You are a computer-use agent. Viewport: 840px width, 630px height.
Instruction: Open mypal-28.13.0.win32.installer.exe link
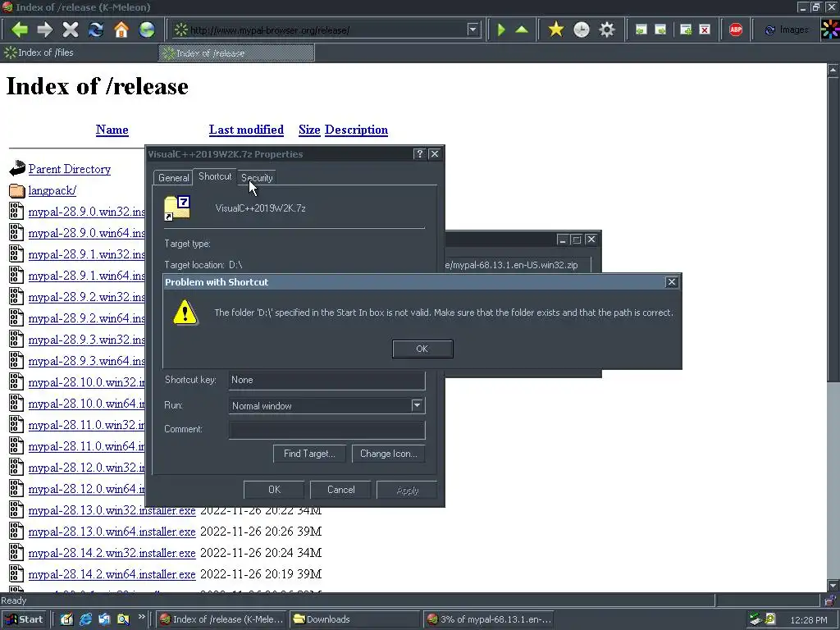click(112, 510)
